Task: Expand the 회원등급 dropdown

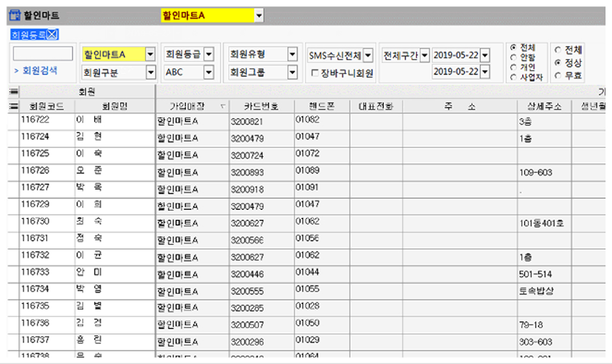Action: (x=209, y=54)
